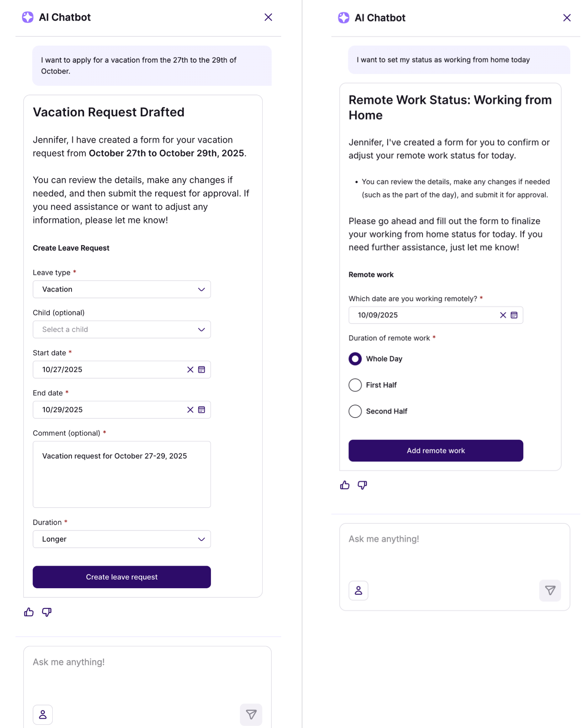Select the First Half radio option
The height and width of the screenshot is (728, 587).
coord(355,385)
